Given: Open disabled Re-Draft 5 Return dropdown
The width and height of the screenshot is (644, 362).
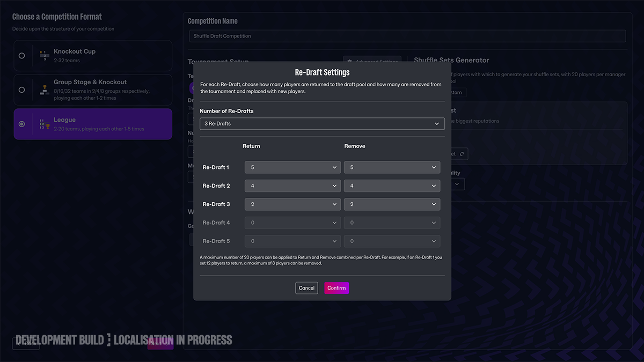Looking at the screenshot, I should (292, 241).
